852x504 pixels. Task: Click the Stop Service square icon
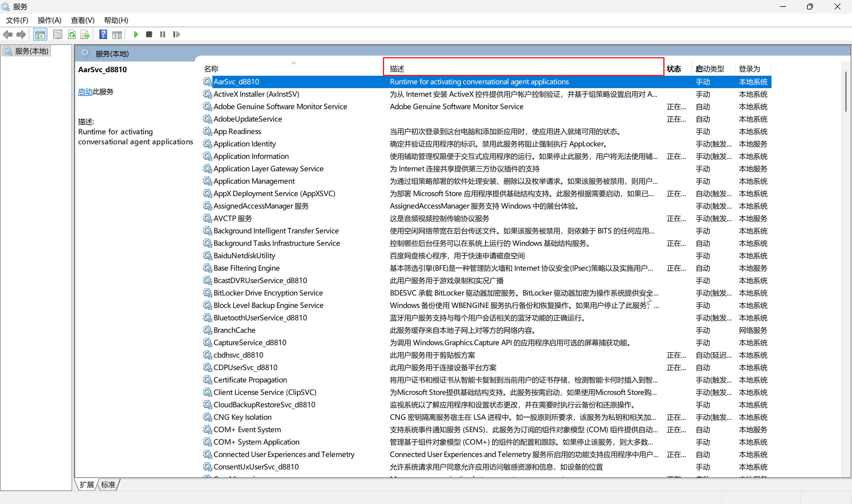[149, 34]
